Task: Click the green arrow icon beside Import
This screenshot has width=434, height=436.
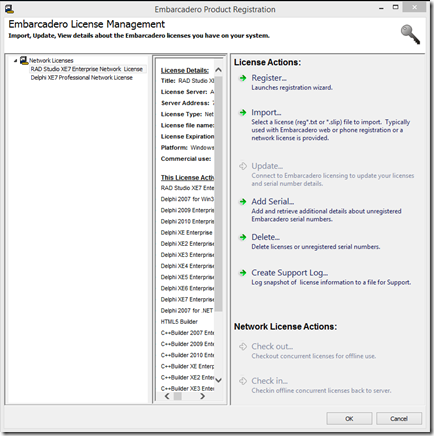Action: tap(243, 113)
